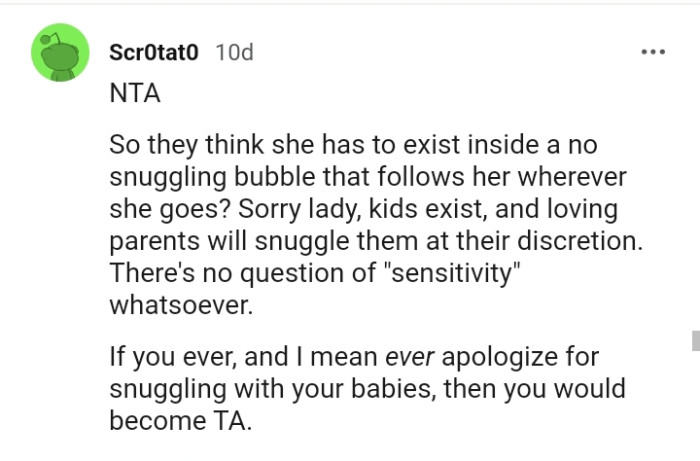Click the gray scrollbar thumb at right edge
Viewport: 700px width, 461px height.
point(694,341)
